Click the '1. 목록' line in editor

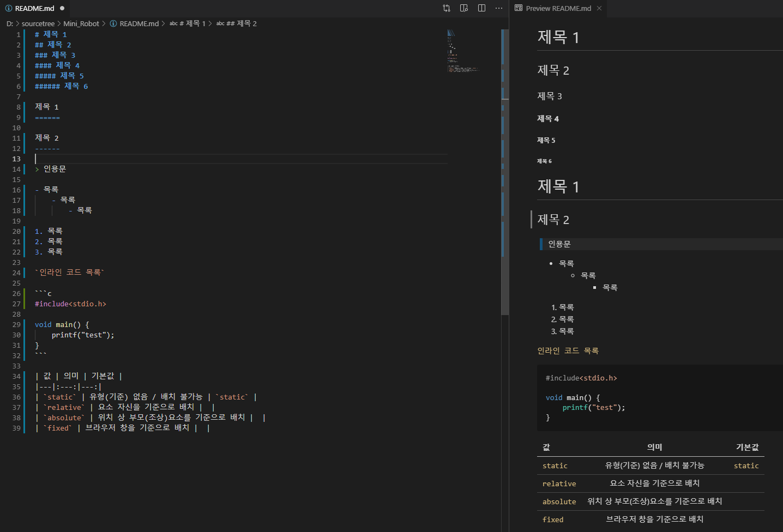49,231
